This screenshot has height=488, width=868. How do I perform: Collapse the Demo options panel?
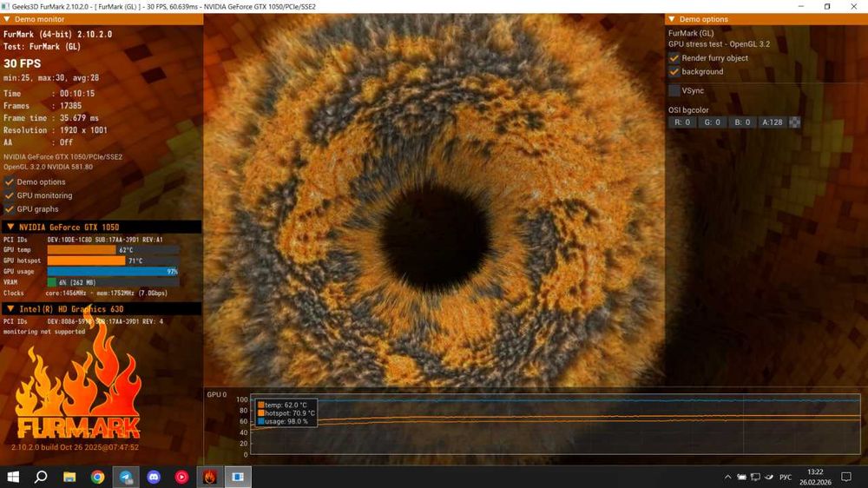pos(672,19)
